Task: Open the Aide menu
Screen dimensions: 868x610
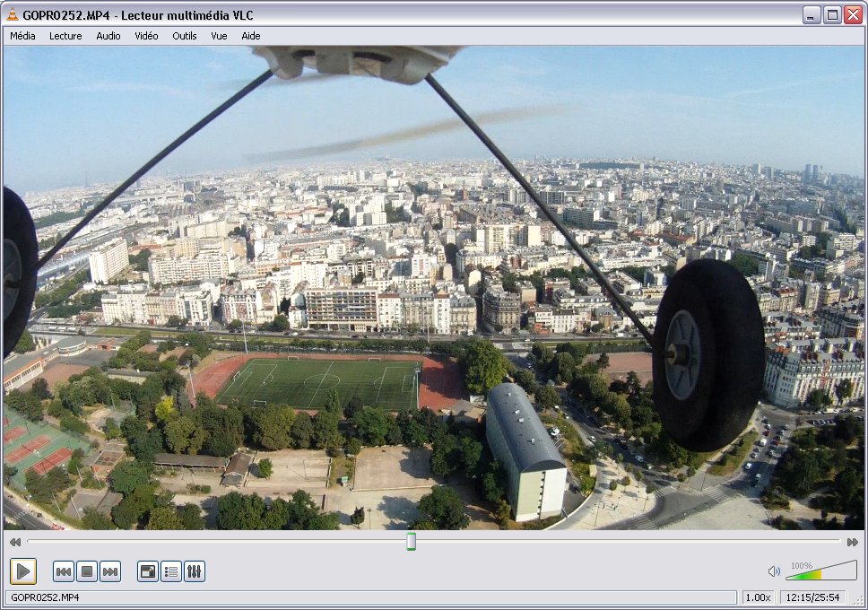Action: pyautogui.click(x=251, y=36)
